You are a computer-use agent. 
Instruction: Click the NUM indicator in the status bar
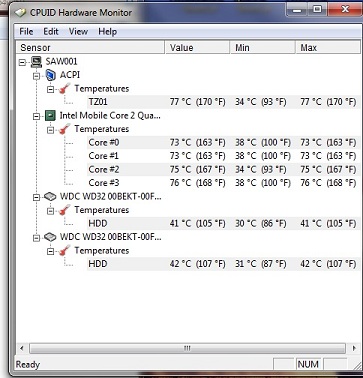coord(308,364)
